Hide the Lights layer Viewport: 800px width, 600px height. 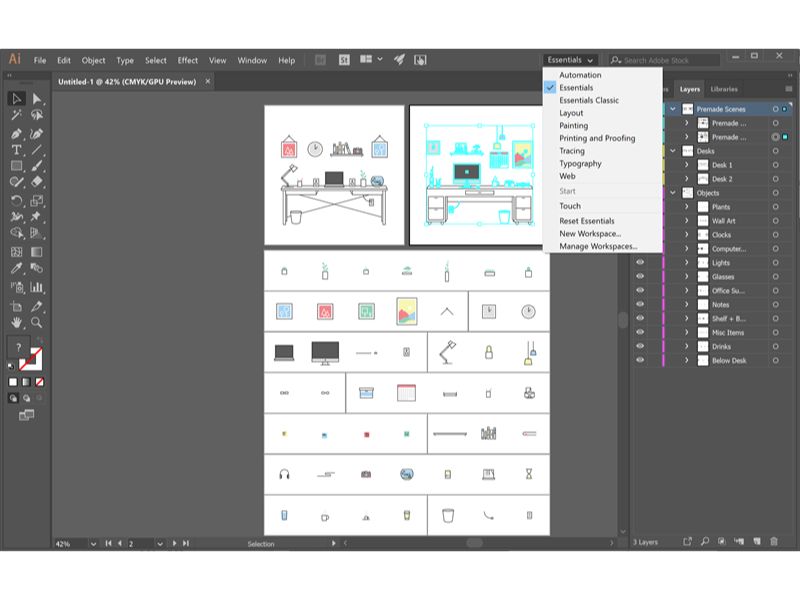(x=640, y=262)
